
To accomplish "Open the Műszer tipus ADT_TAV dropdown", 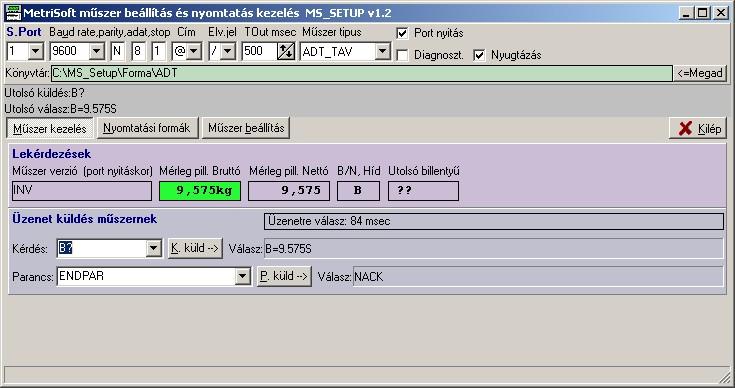I will pos(382,51).
